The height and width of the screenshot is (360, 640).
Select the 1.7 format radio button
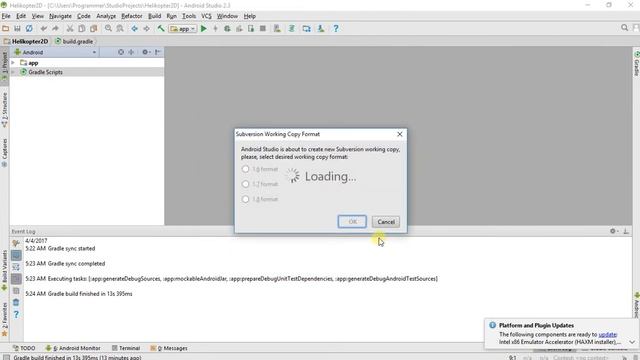pyautogui.click(x=245, y=184)
